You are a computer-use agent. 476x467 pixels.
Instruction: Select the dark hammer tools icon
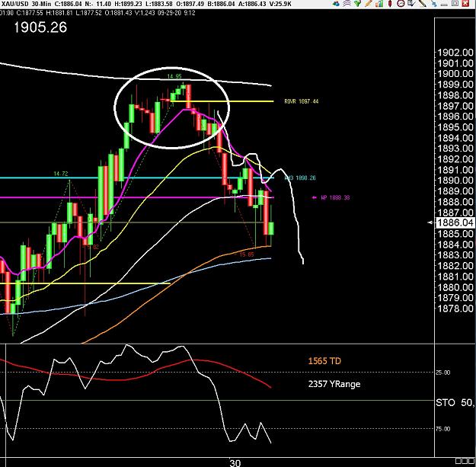click(x=423, y=3)
